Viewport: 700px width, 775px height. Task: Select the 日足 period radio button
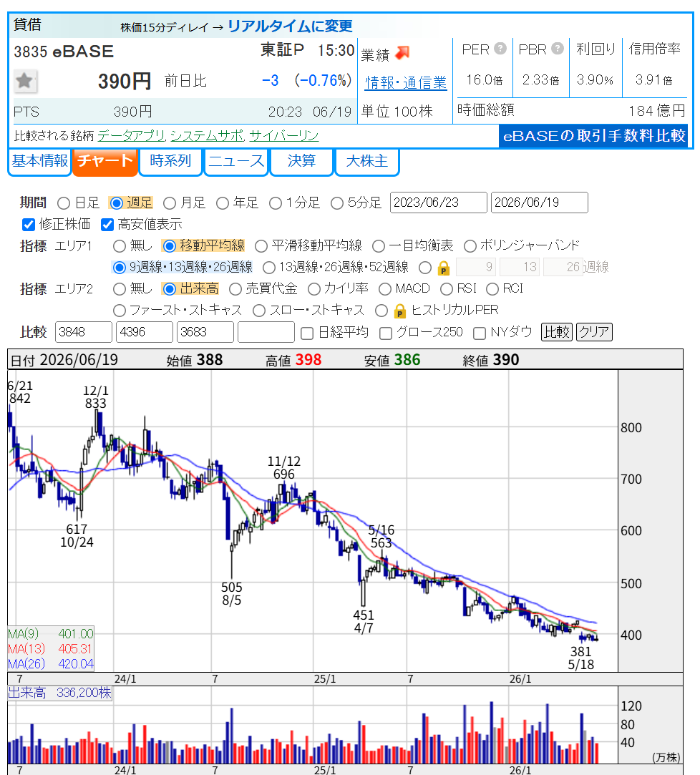(x=63, y=203)
